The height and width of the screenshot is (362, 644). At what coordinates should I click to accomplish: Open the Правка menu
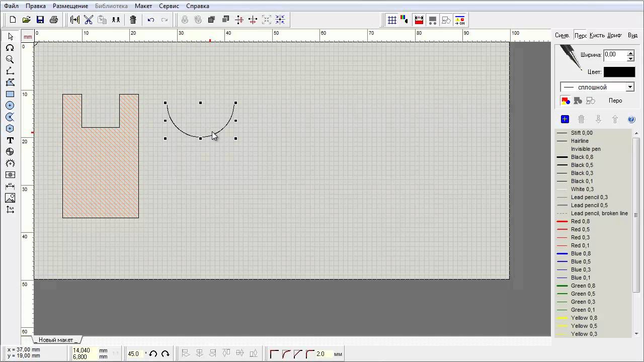point(36,6)
